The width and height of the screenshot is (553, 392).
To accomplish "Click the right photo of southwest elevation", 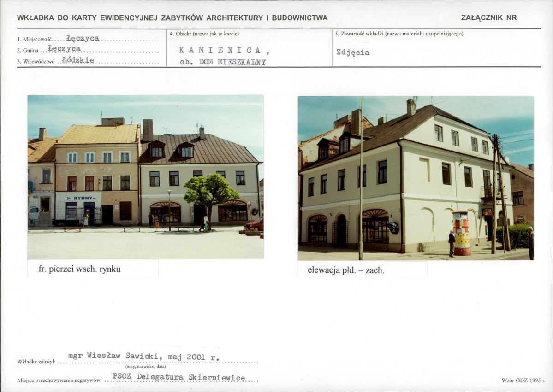I will point(416,178).
